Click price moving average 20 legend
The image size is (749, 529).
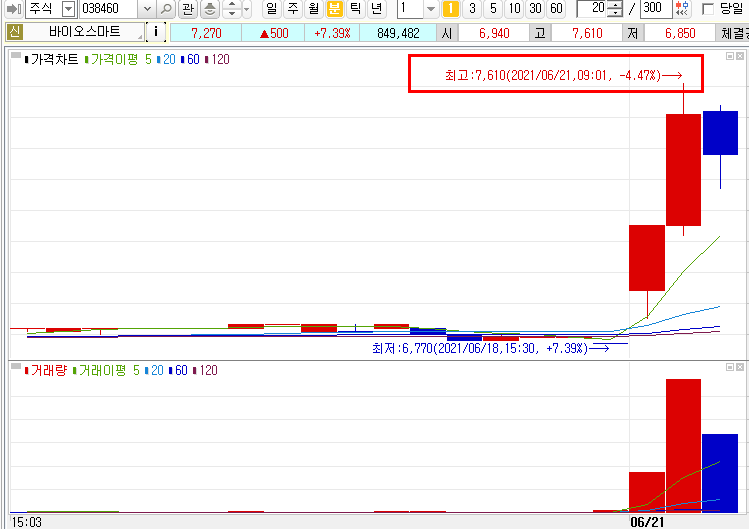pos(169,59)
